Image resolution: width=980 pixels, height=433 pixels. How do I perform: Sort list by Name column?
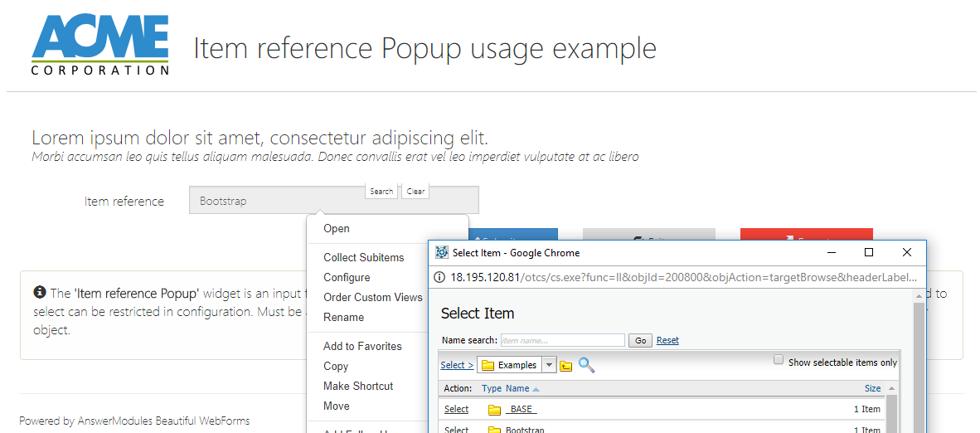517,388
